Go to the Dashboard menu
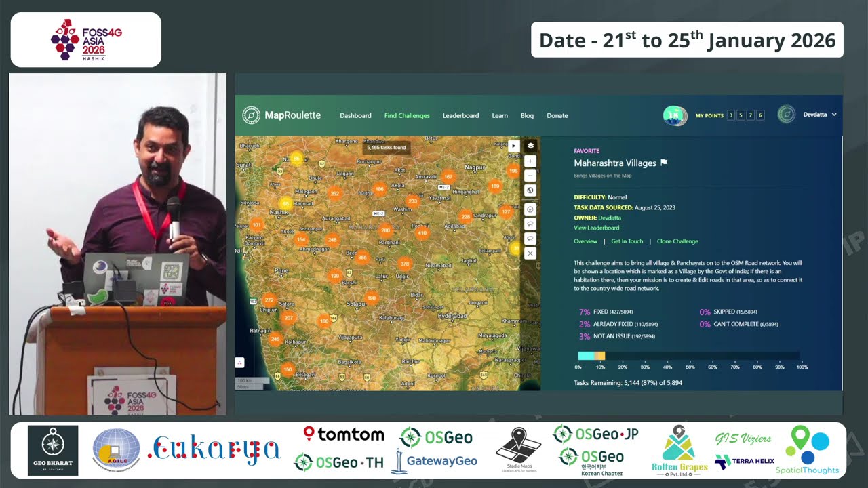This screenshot has width=868, height=488. 355,115
